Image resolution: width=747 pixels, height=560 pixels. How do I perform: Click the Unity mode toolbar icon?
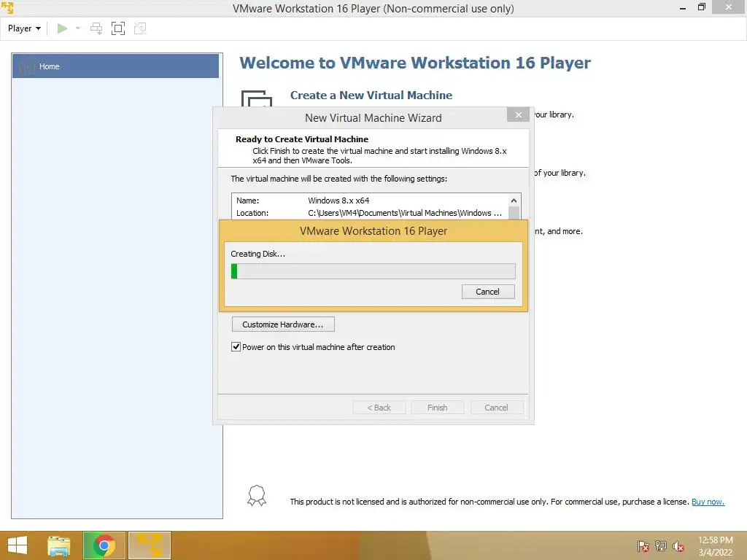click(140, 28)
